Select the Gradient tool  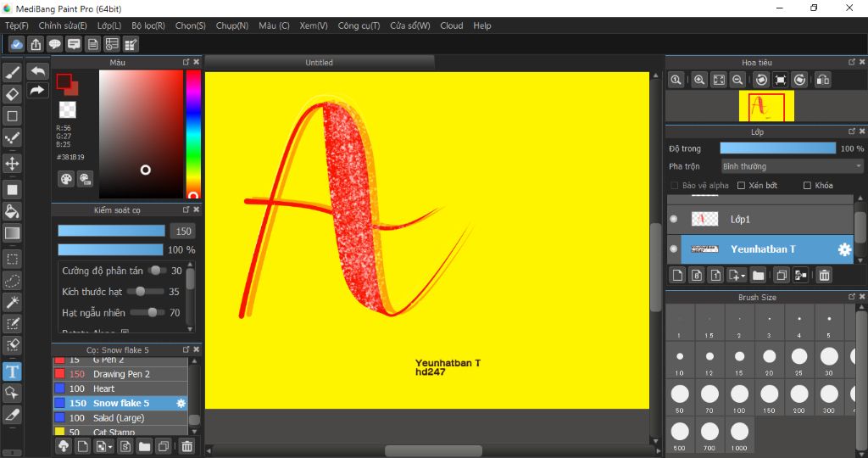click(x=12, y=233)
